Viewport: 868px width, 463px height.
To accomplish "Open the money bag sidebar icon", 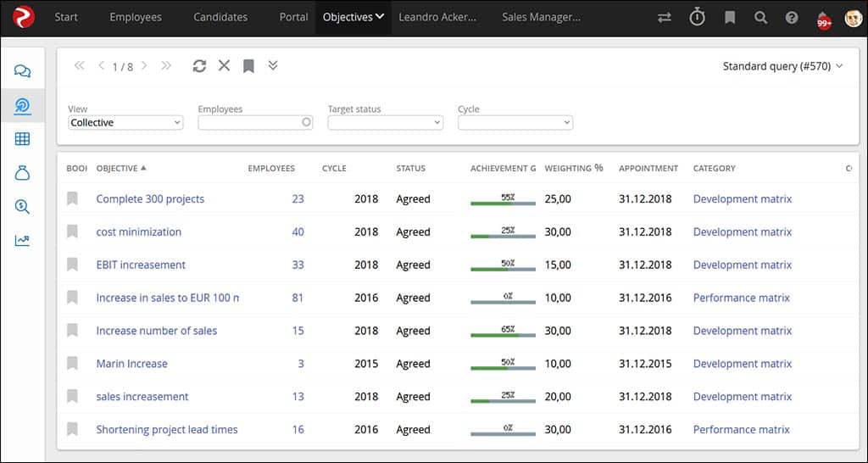I will 23,173.
